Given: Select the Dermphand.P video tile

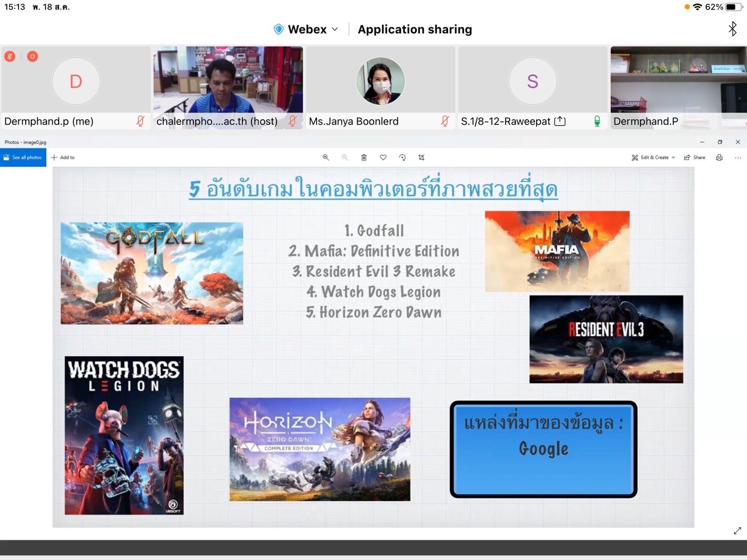Looking at the screenshot, I should point(679,87).
